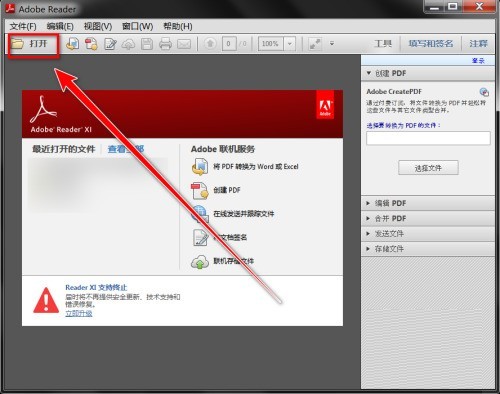Click the convert PDF to Word toolbar icon
The width and height of the screenshot is (500, 394).
click(x=72, y=44)
